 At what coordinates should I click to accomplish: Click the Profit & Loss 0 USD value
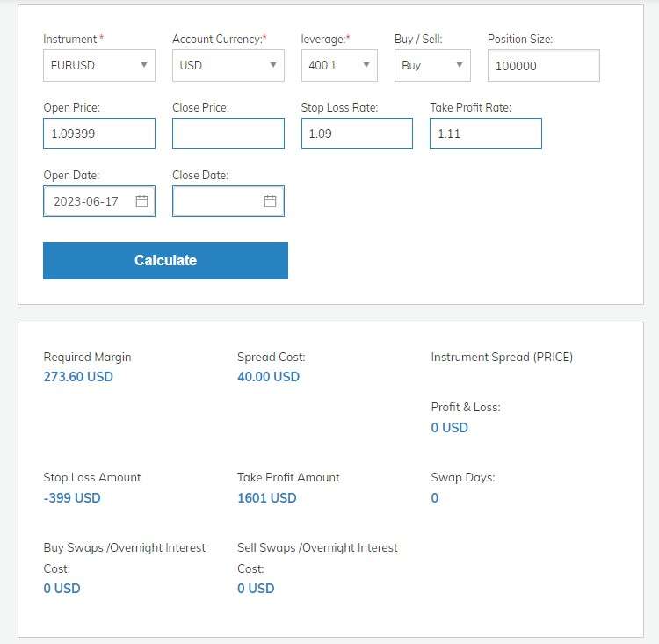(x=449, y=428)
